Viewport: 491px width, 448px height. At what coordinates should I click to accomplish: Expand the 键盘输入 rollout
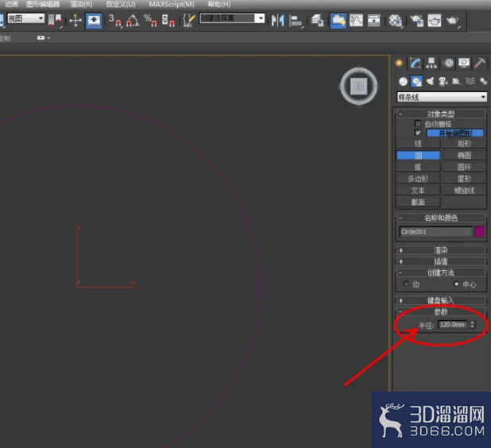441,300
